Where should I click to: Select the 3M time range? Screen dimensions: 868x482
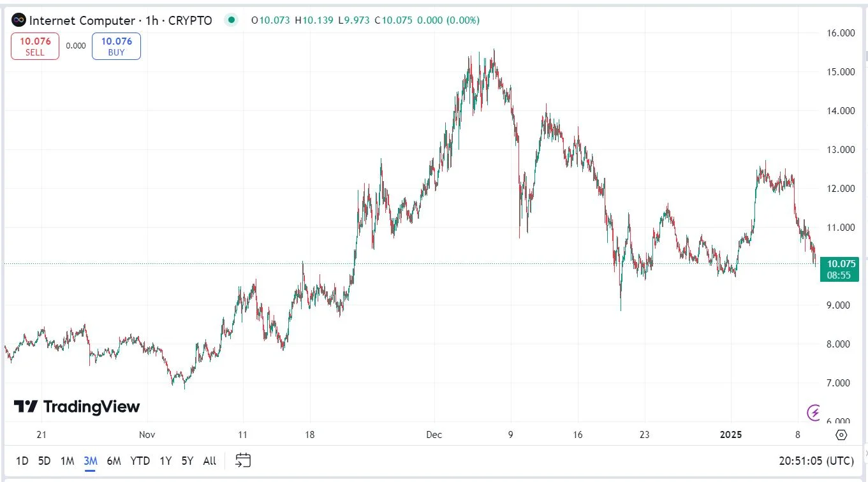90,460
